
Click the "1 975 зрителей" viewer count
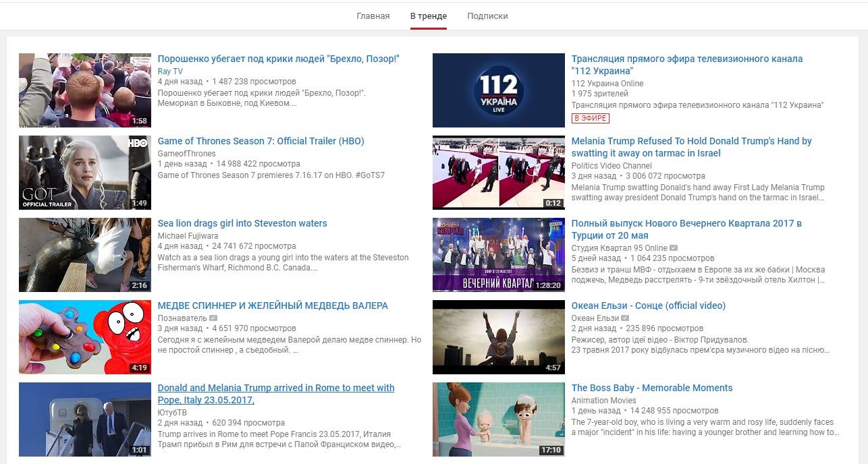point(600,94)
